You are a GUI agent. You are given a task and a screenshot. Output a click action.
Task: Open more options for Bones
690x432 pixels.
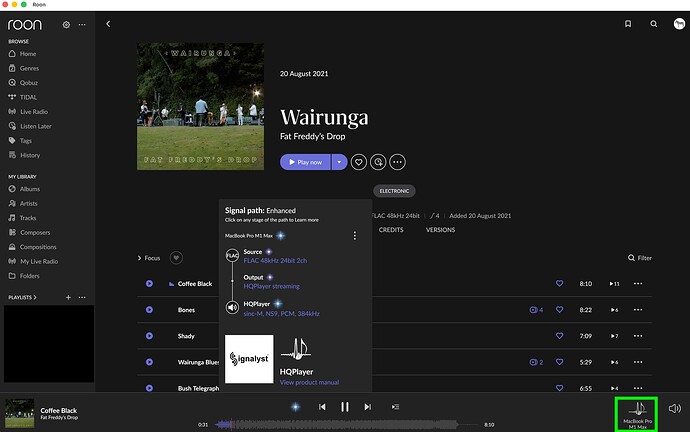point(638,310)
